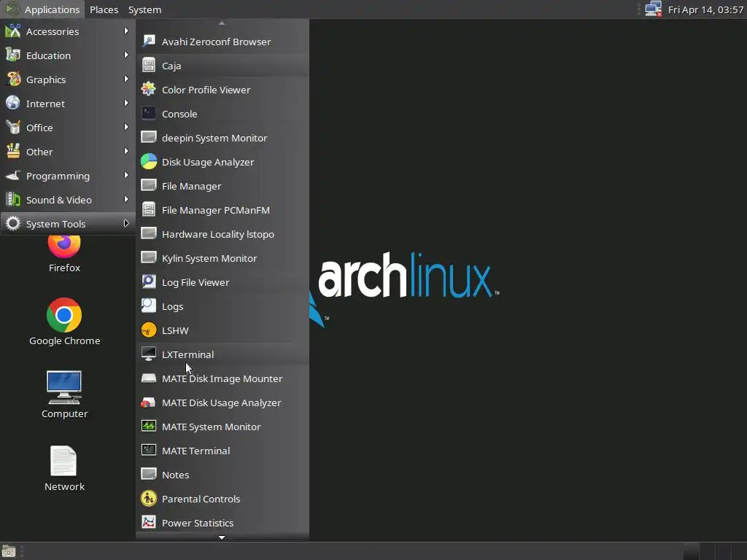Expand the Sound & Video submenu arrow
The height and width of the screenshot is (560, 747).
(x=125, y=199)
